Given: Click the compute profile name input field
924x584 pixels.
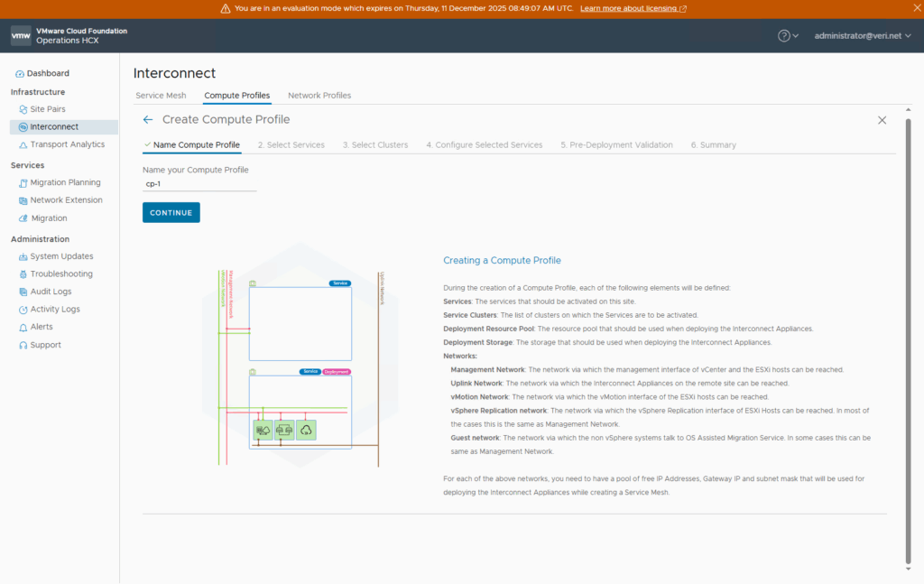Looking at the screenshot, I should (x=199, y=184).
